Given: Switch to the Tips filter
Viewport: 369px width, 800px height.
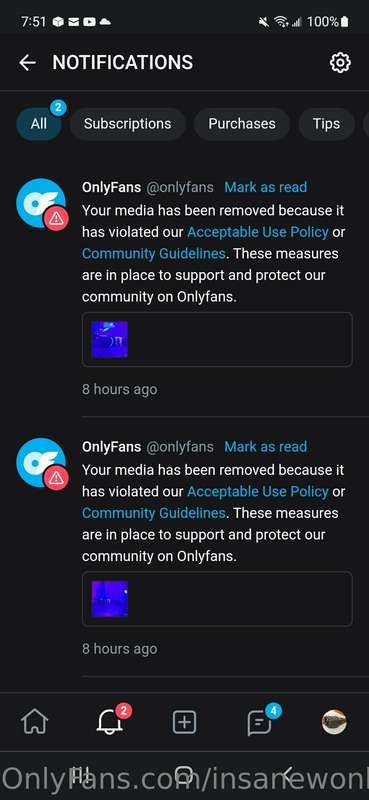Looking at the screenshot, I should pyautogui.click(x=326, y=123).
